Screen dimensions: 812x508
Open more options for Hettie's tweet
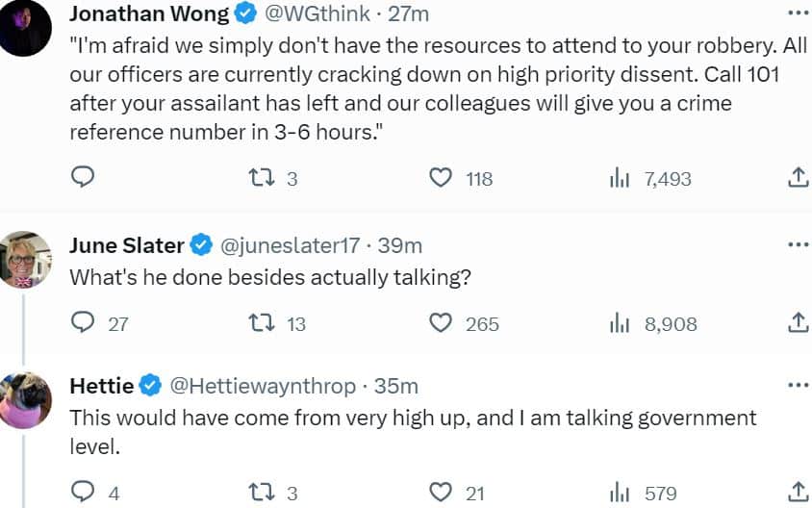pos(798,385)
